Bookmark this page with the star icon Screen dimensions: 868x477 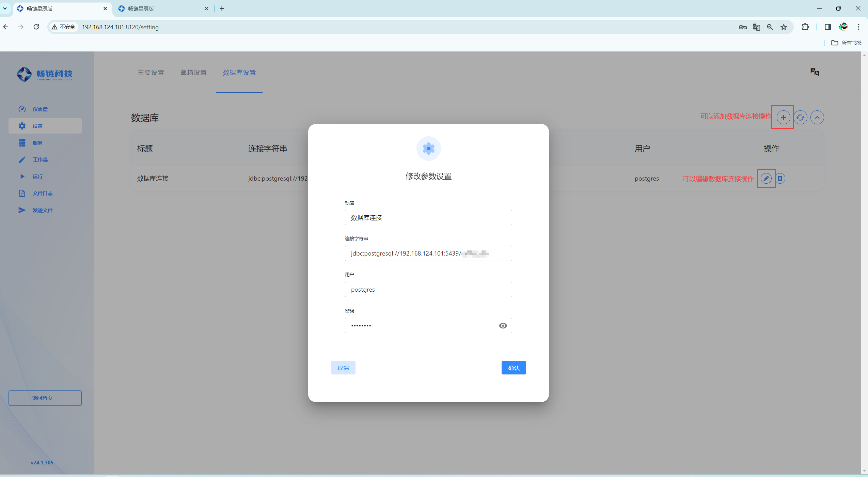click(x=784, y=27)
